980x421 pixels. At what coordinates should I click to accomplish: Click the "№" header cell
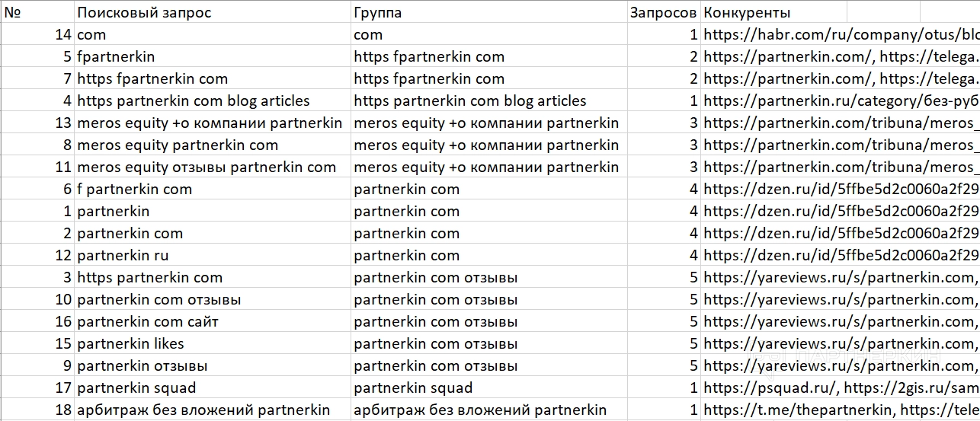click(x=12, y=12)
